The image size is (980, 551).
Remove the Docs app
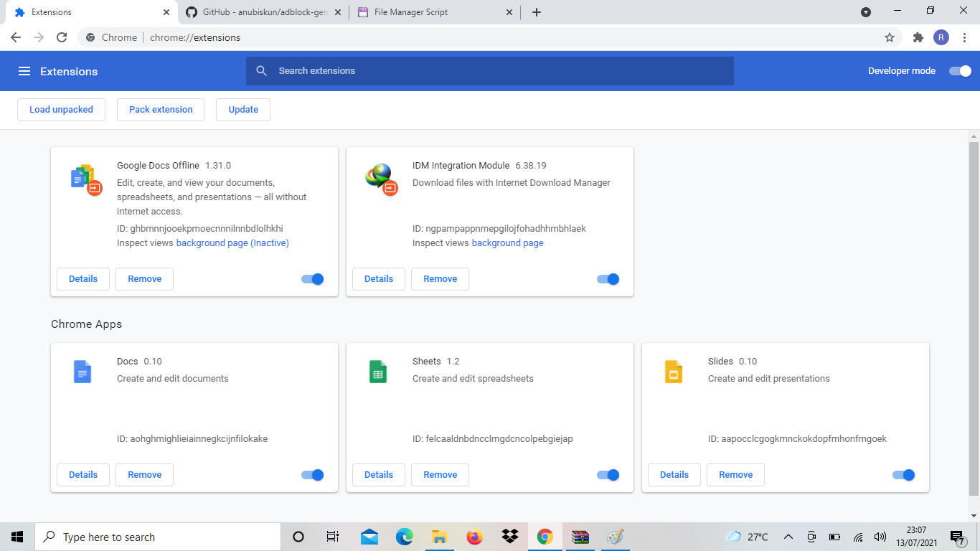click(145, 475)
